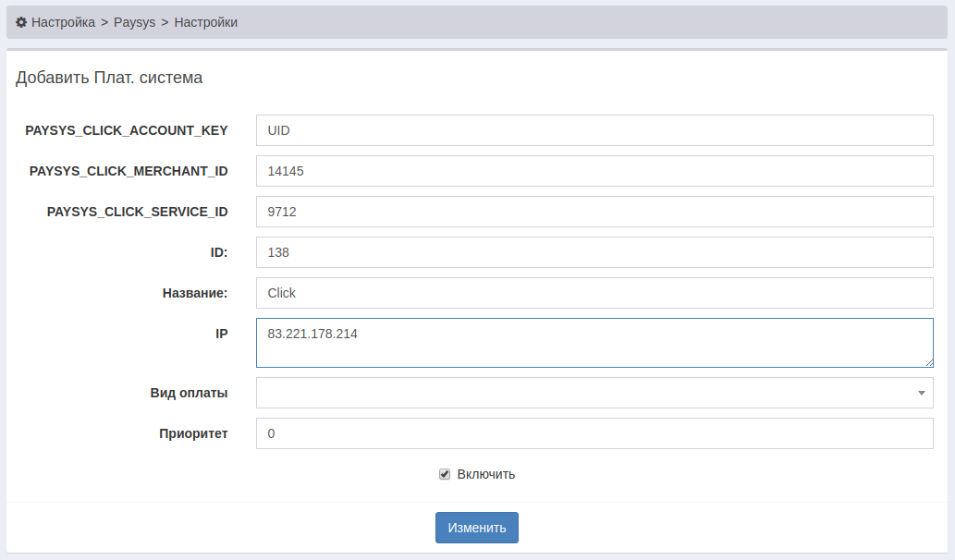Click inside the IP address text area
955x560 pixels.
click(x=594, y=343)
